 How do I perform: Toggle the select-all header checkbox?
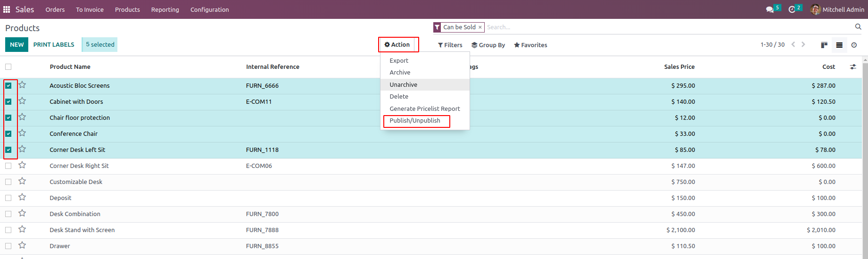[8, 67]
